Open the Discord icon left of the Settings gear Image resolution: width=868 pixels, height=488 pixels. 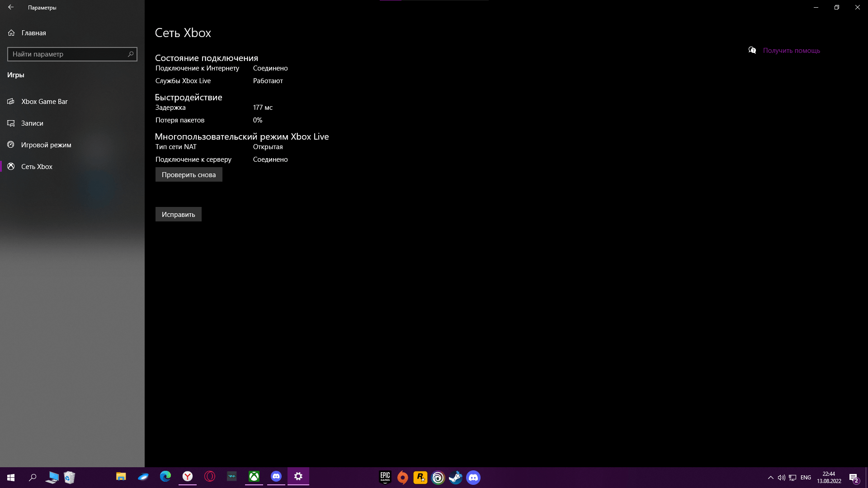(276, 477)
